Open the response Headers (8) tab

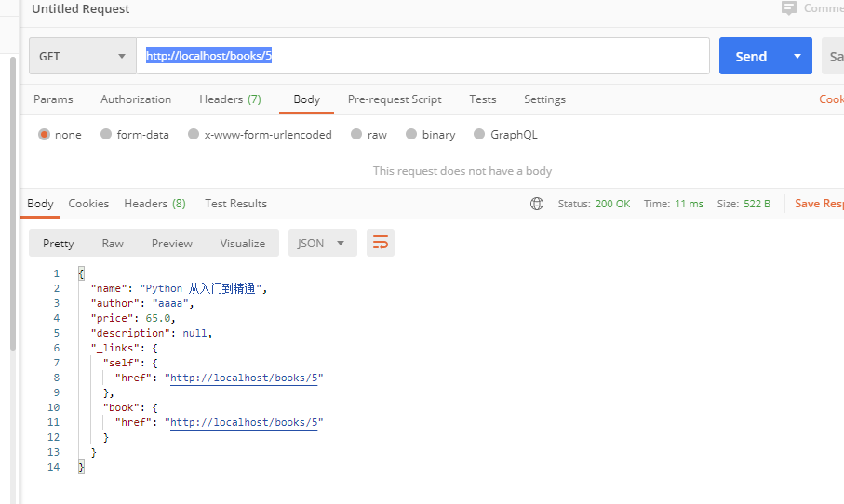tap(155, 204)
